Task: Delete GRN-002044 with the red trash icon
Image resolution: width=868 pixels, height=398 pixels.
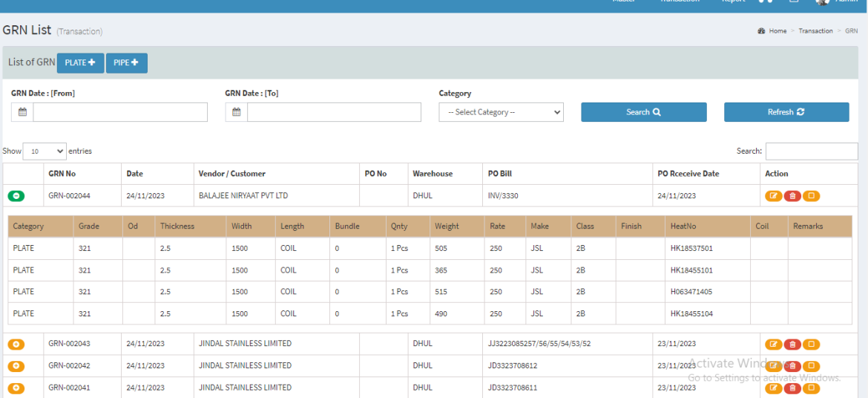Action: 792,196
